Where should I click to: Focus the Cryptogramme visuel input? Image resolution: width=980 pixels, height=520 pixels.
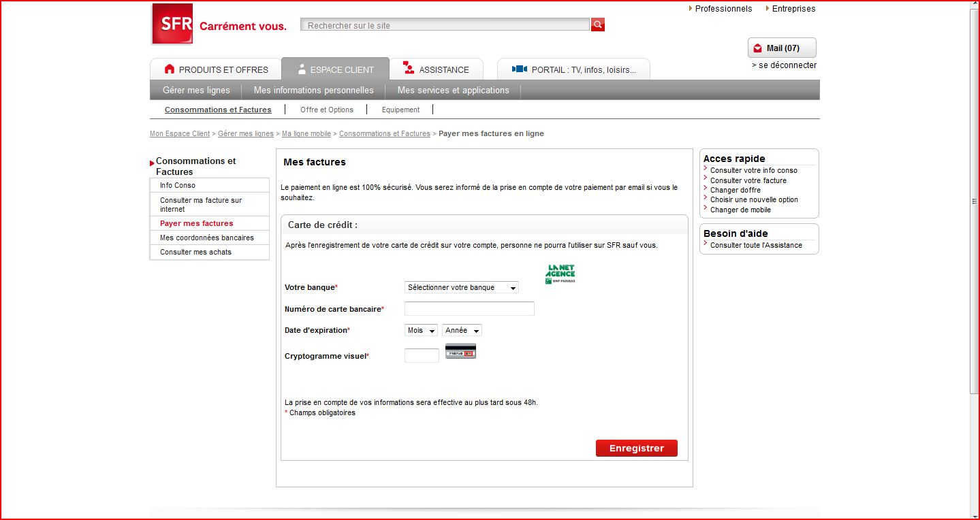click(x=422, y=355)
